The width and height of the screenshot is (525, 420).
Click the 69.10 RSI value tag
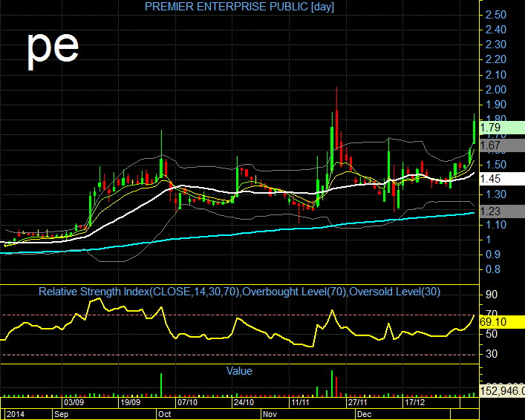[502, 322]
